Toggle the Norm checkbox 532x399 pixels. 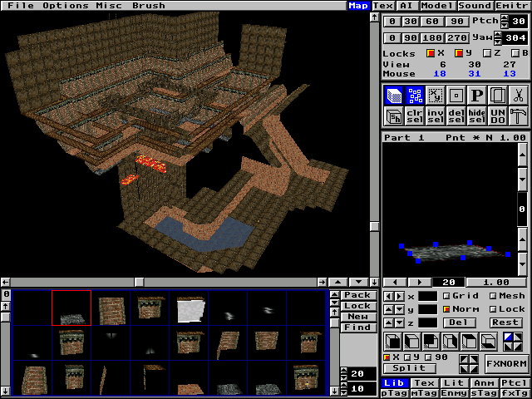pos(446,309)
